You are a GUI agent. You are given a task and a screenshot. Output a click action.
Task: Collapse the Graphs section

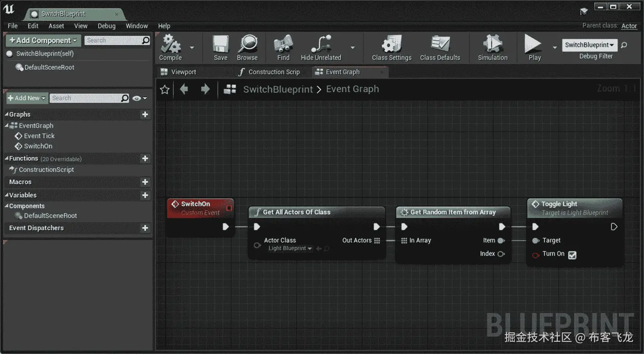(x=7, y=114)
